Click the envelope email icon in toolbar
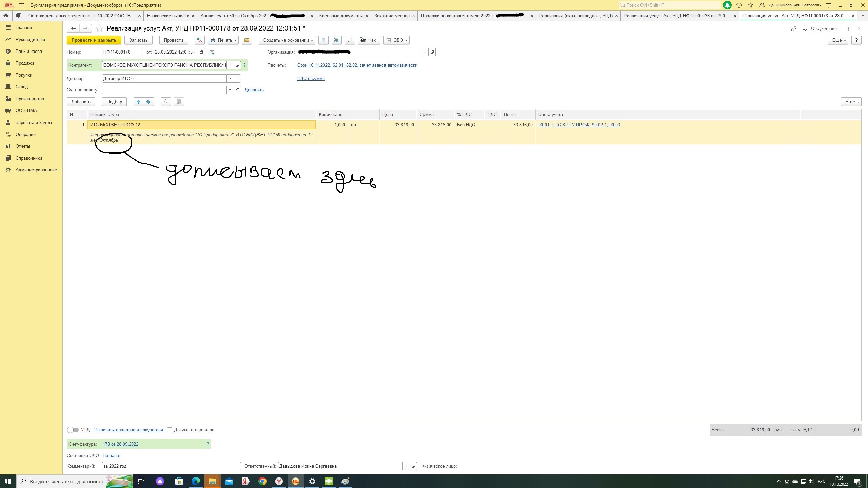This screenshot has height=488, width=868. pyautogui.click(x=247, y=40)
